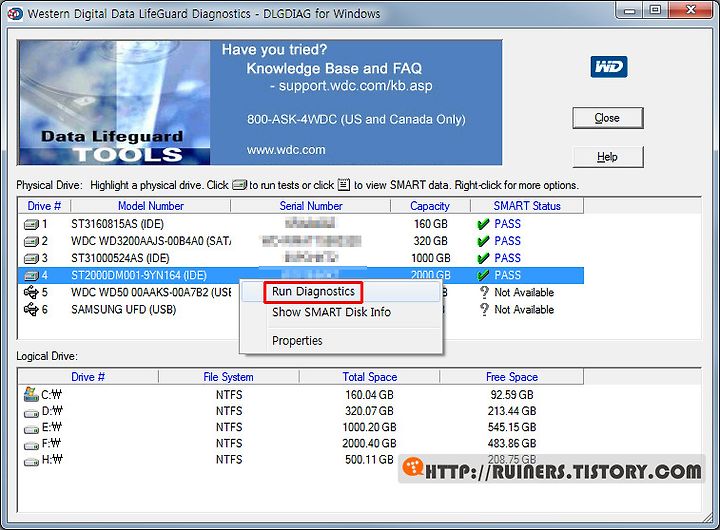
Task: Sort by Model Number column header
Action: coord(151,206)
